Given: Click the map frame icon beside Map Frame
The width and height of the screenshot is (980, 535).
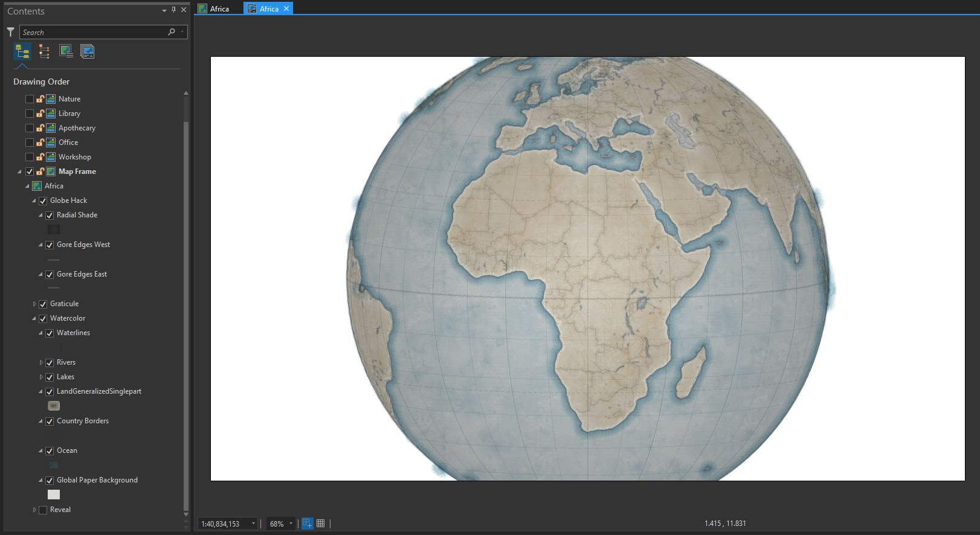Looking at the screenshot, I should (51, 171).
